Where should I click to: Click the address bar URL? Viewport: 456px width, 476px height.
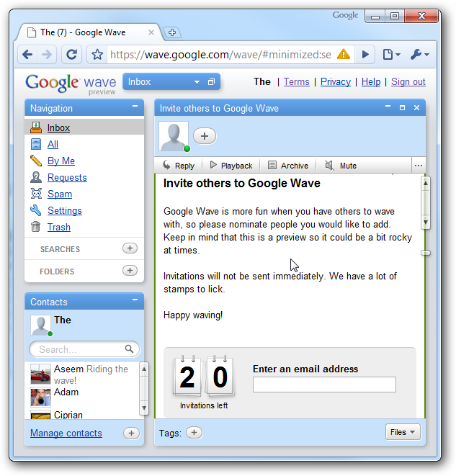[x=221, y=55]
